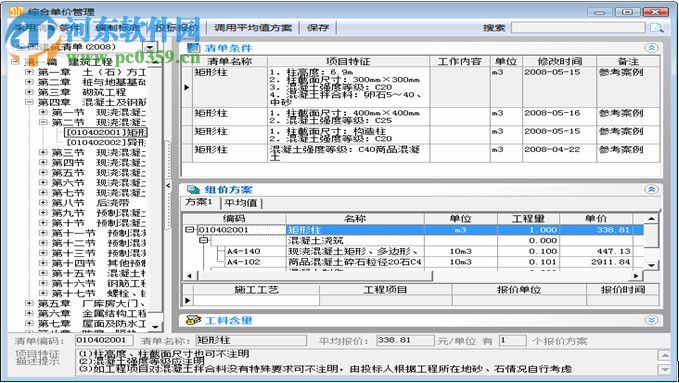Expand the 第一节 现浇混凝土 node
The width and height of the screenshot is (679, 383).
pyautogui.click(x=43, y=112)
